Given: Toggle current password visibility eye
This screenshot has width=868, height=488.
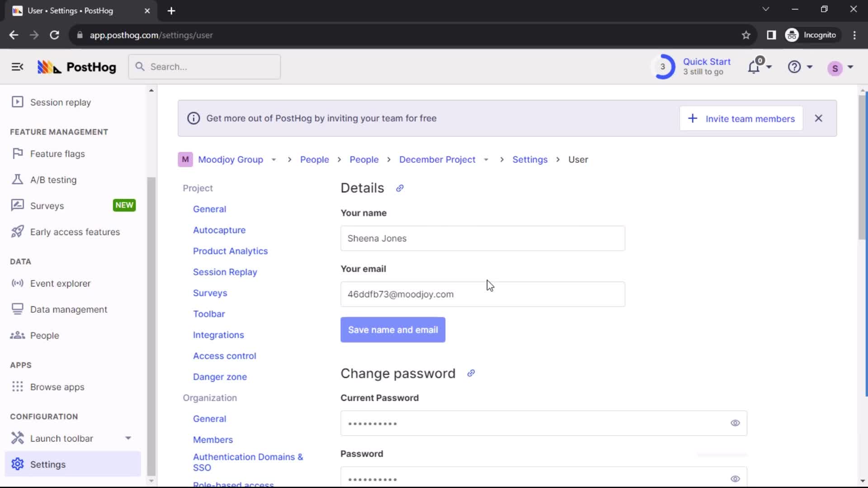Looking at the screenshot, I should [735, 423].
